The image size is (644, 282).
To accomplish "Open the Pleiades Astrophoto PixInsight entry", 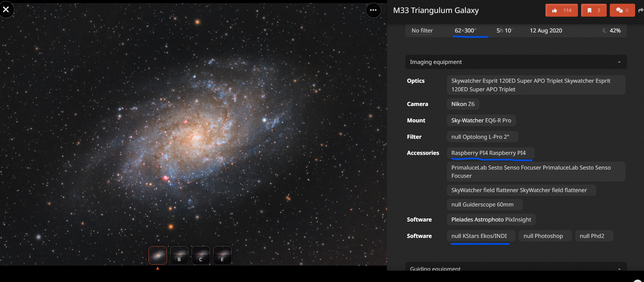I will tap(491, 219).
